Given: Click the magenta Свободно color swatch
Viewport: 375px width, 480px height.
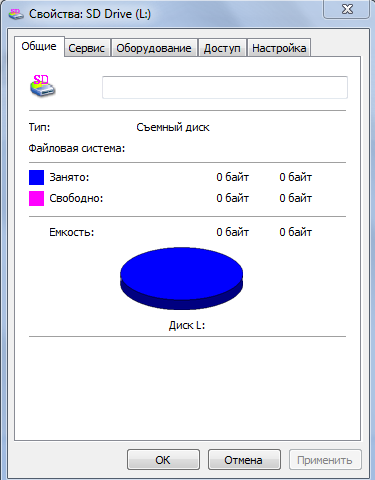Looking at the screenshot, I should point(36,198).
